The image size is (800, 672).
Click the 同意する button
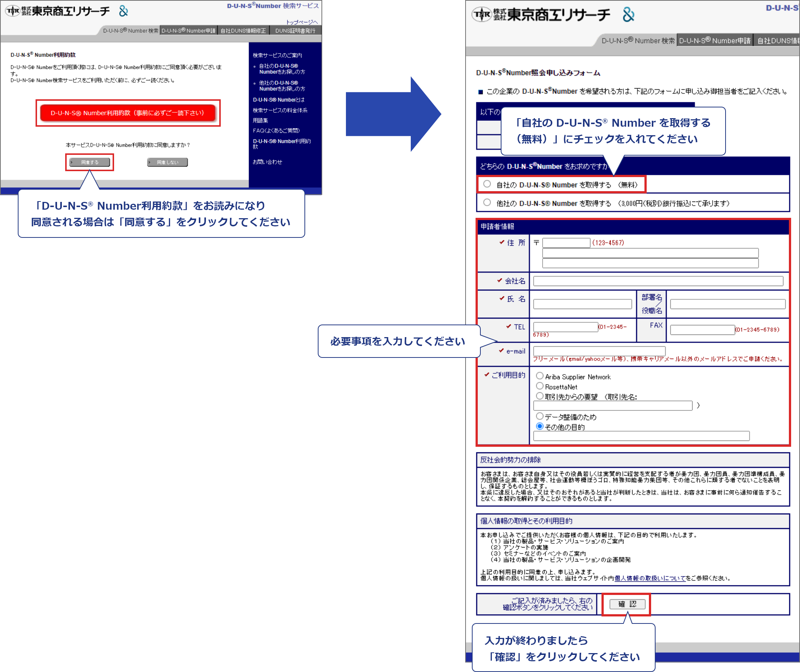[90, 162]
